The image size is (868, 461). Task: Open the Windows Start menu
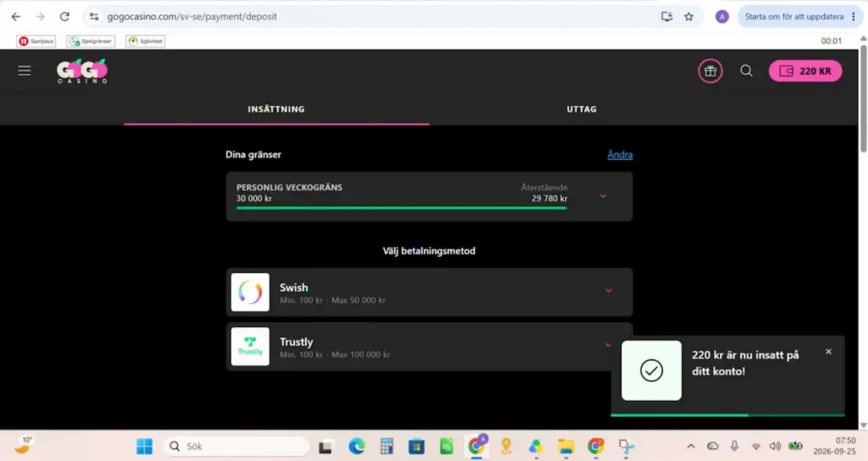tap(144, 446)
